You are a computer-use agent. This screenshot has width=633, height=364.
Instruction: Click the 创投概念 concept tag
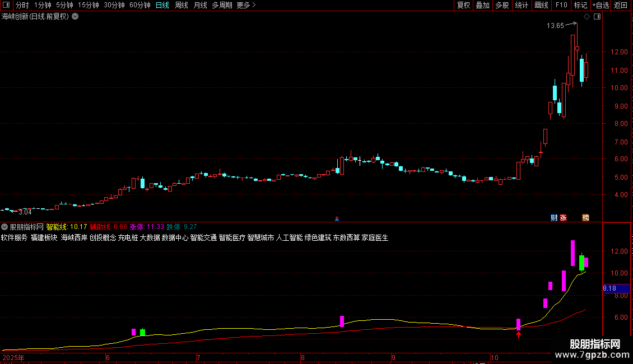[103, 237]
